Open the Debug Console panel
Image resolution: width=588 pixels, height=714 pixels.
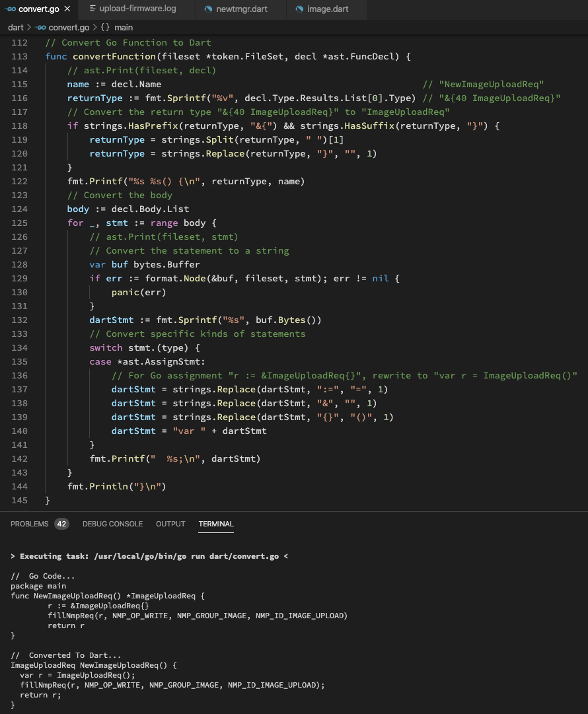tap(112, 524)
